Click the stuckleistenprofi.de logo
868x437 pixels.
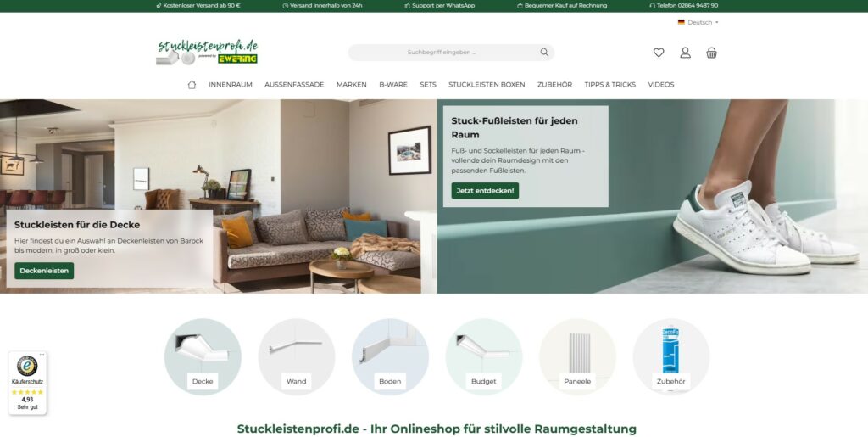click(x=208, y=52)
